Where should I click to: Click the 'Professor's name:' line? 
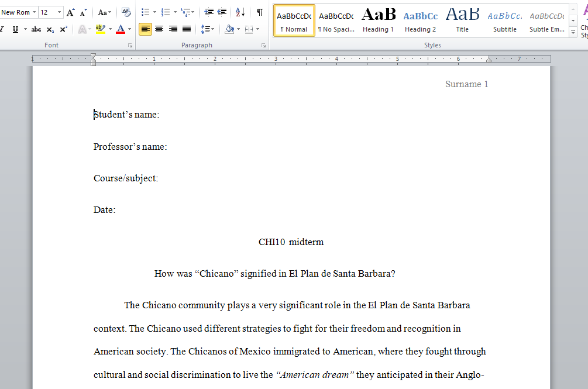[130, 146]
